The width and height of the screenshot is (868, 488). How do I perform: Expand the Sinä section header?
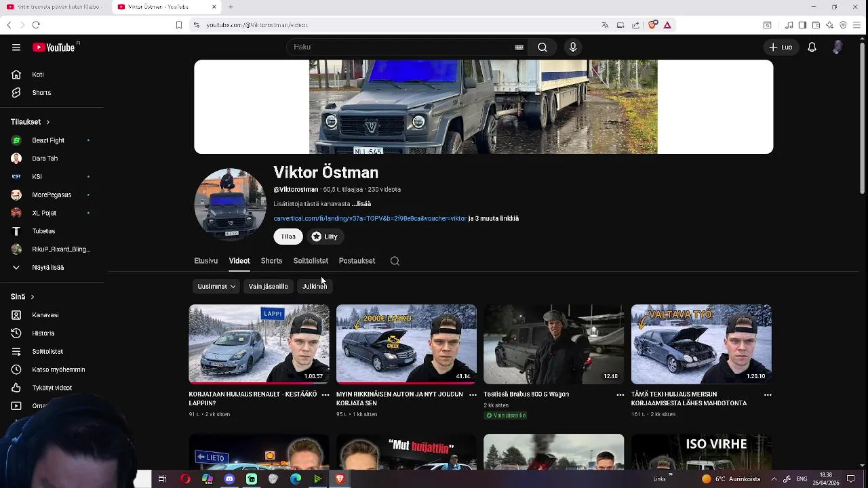pos(22,297)
